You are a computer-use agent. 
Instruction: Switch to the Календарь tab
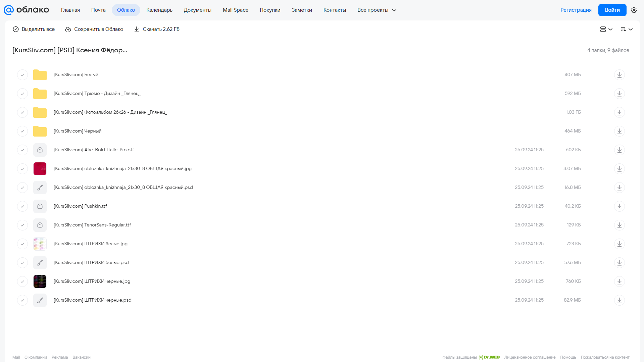point(159,10)
